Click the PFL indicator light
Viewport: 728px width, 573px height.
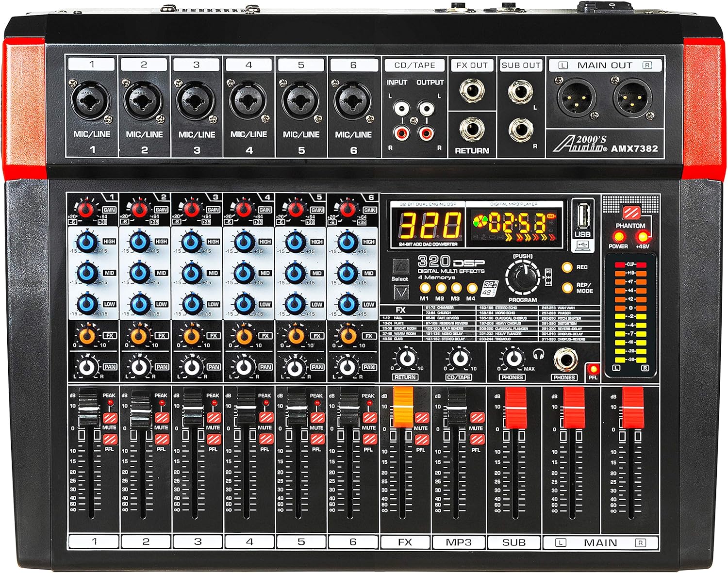click(x=593, y=370)
